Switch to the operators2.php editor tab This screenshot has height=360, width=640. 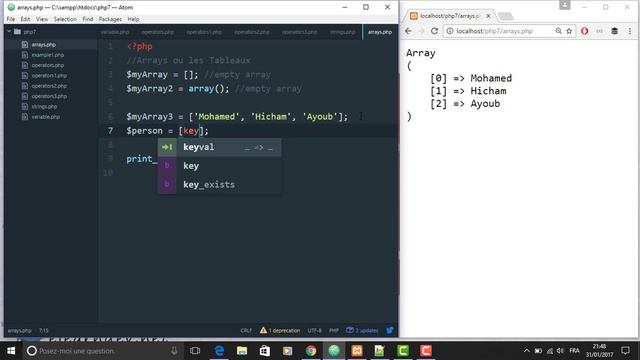pyautogui.click(x=252, y=32)
